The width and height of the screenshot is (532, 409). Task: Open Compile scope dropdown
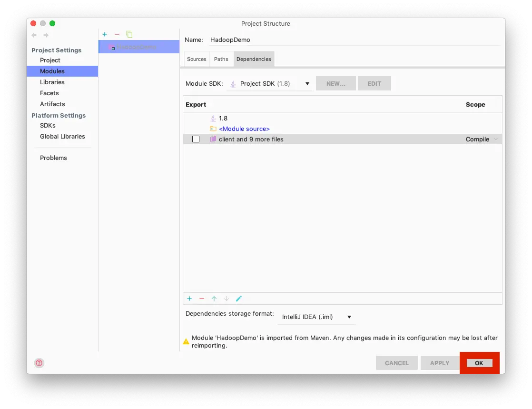(482, 139)
